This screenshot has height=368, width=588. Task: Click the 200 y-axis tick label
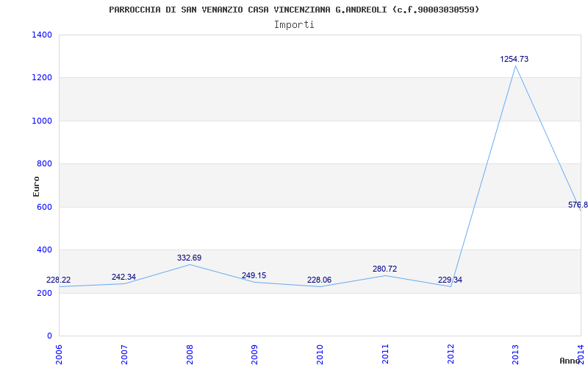pos(44,293)
